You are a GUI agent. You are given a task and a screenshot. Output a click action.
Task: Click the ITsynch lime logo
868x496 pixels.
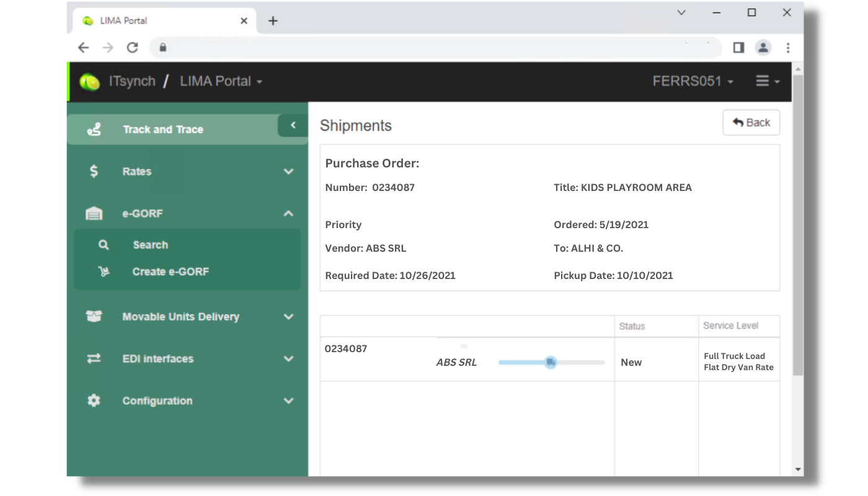coord(89,82)
